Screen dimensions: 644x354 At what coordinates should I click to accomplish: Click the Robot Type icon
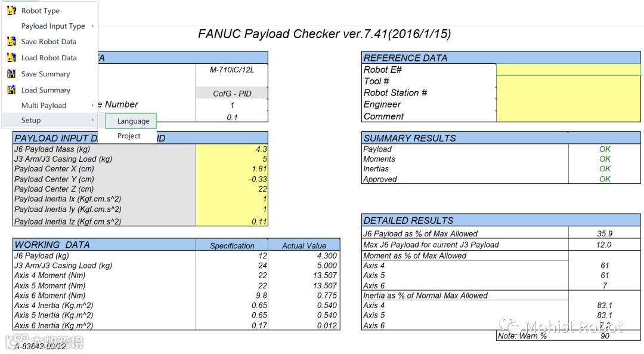pos(11,10)
